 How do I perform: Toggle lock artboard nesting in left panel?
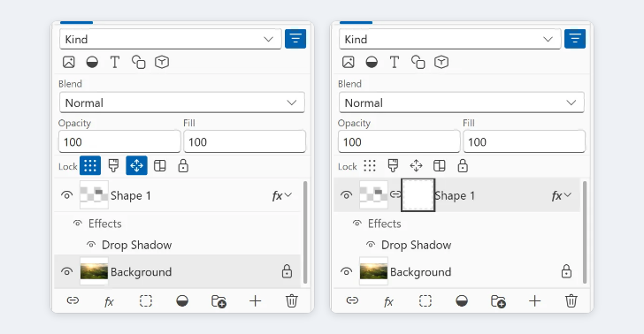[160, 166]
